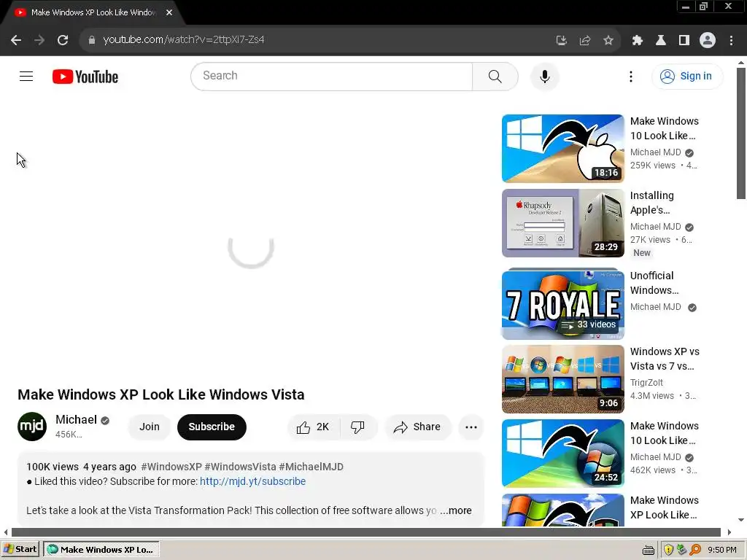
Task: Click the install app icon in address bar
Action: pos(561,41)
